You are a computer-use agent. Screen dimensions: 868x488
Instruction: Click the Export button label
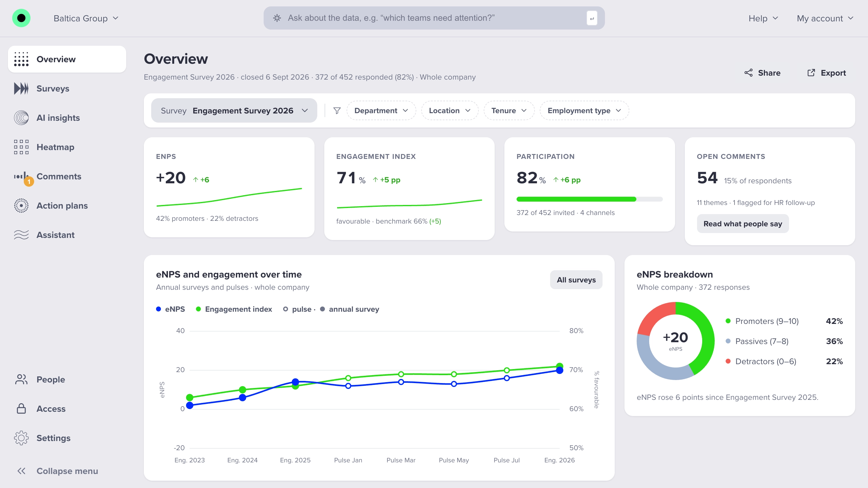click(833, 73)
